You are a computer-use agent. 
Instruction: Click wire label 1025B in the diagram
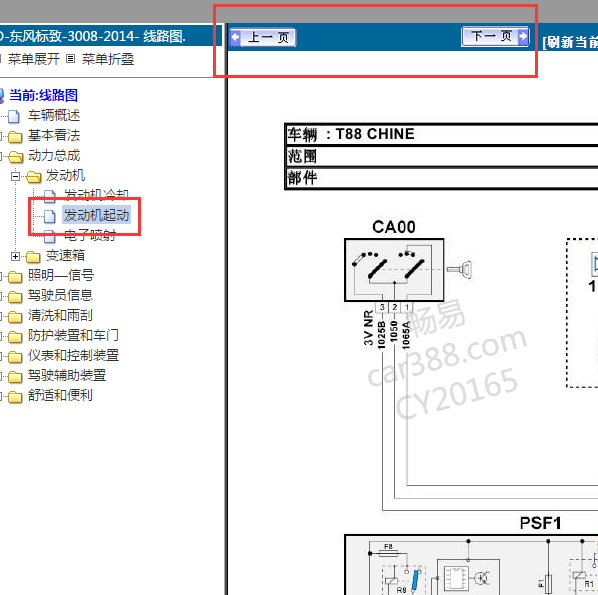[x=381, y=335]
